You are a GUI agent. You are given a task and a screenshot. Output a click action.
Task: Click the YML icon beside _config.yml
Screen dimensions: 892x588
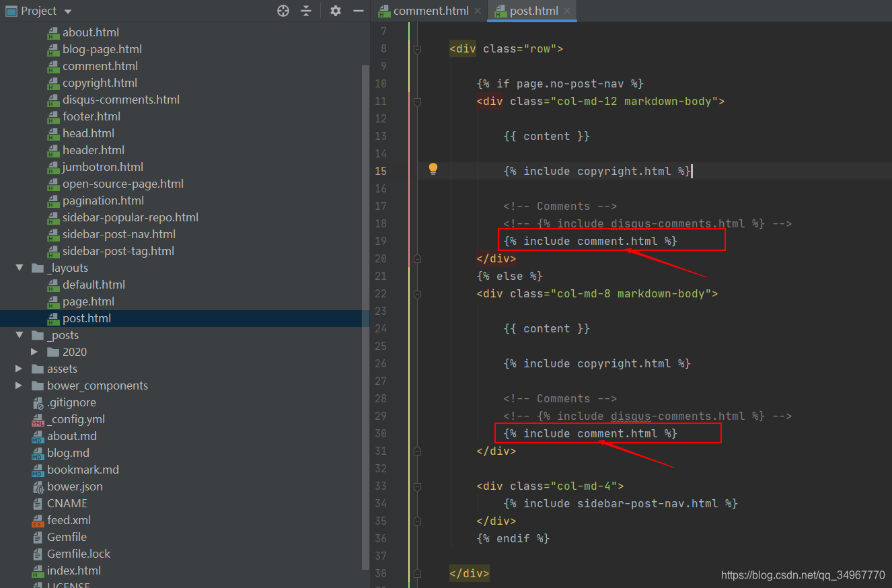click(38, 420)
